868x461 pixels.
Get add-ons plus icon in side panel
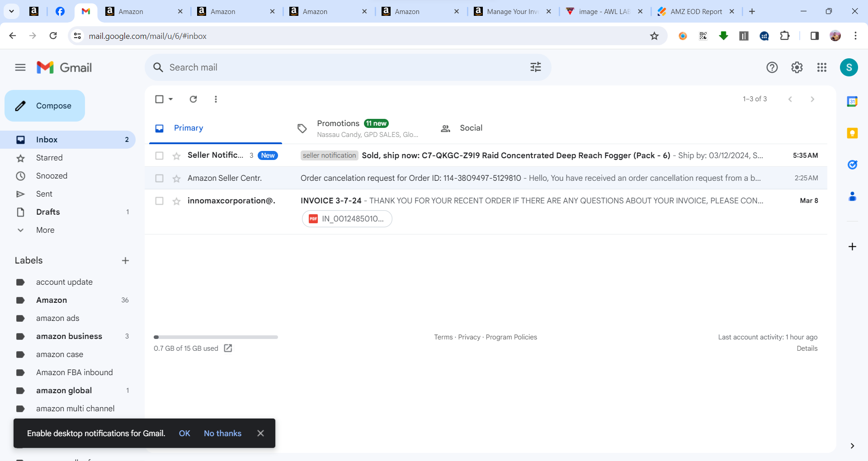(852, 246)
